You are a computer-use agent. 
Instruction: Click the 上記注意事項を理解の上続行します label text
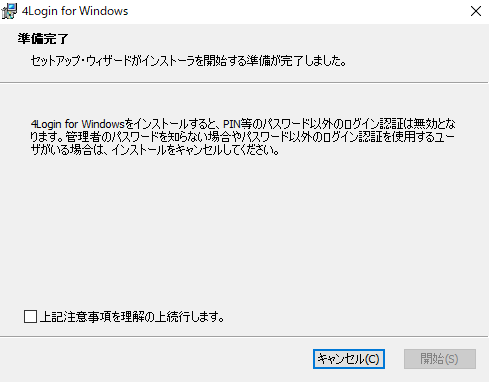(x=132, y=316)
